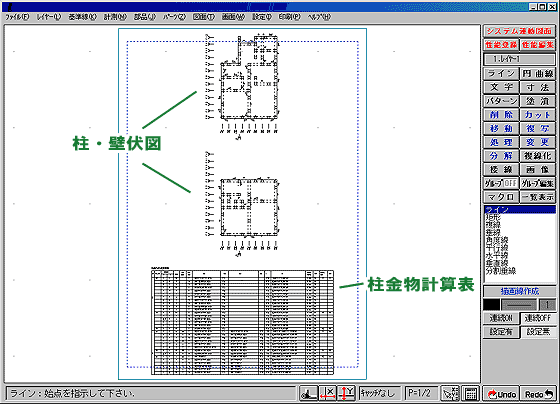Switch to 連続ON mode
This screenshot has width=560, height=404.
coord(501,318)
